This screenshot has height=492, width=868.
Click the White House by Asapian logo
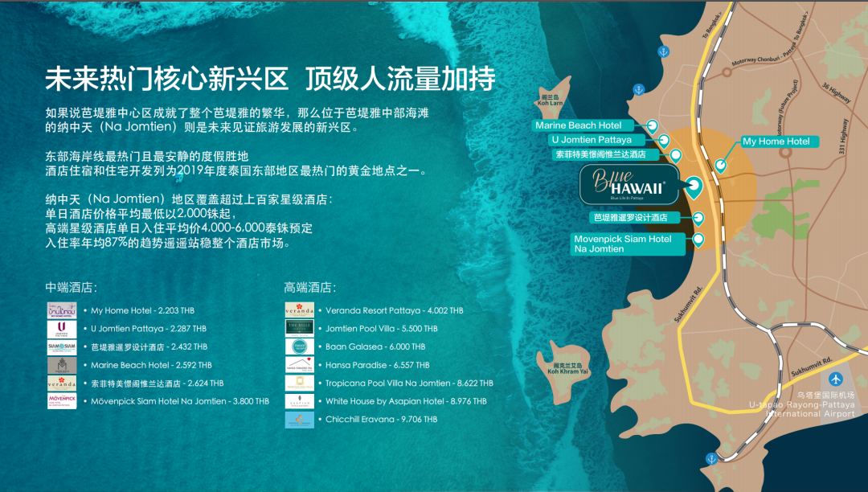(x=300, y=401)
